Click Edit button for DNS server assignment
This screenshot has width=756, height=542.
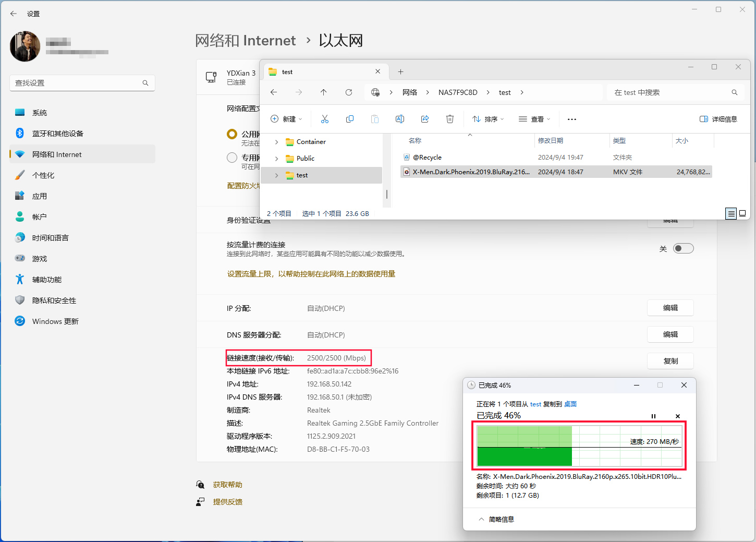670,334
